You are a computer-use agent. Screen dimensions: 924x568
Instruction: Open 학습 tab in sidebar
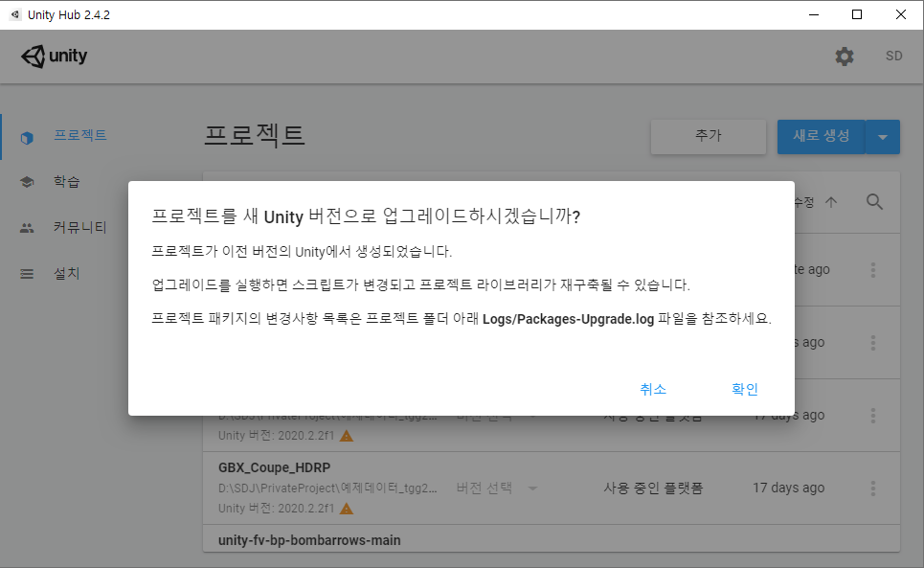pyautogui.click(x=67, y=181)
